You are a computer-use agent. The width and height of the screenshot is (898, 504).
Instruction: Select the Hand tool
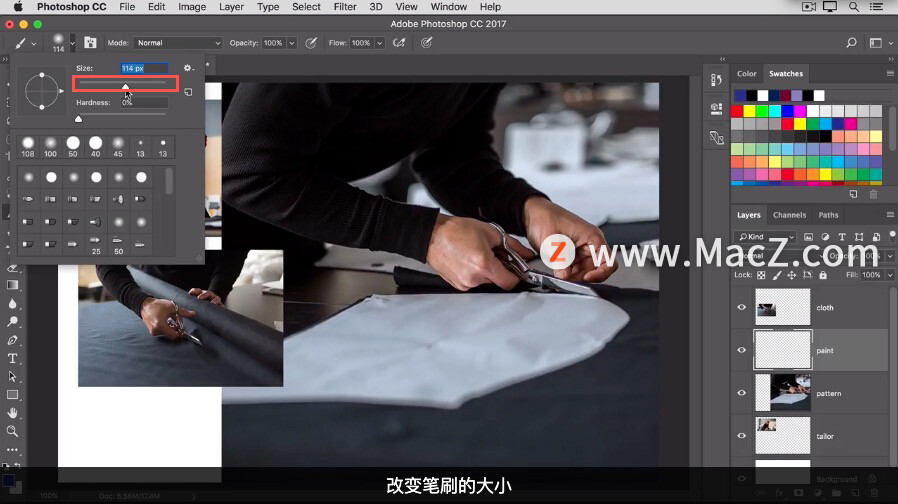12,413
